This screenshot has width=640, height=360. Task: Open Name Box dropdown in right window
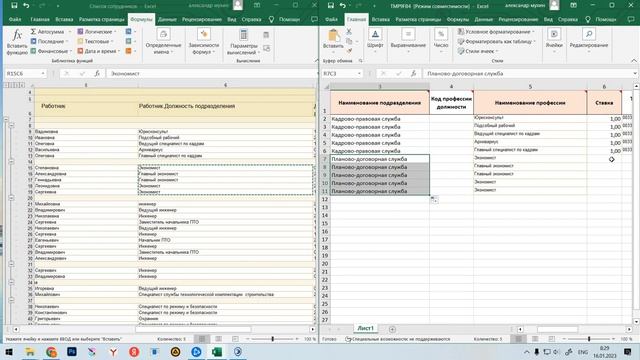(x=359, y=73)
